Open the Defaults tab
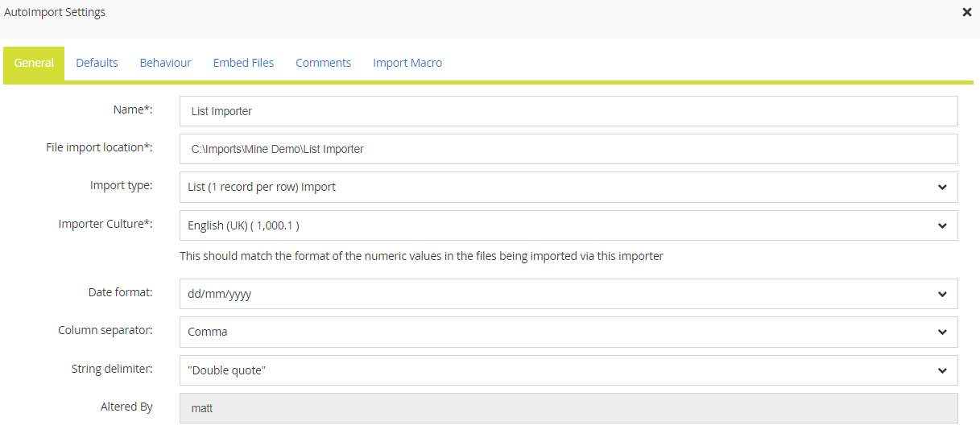The image size is (980, 442). point(97,63)
